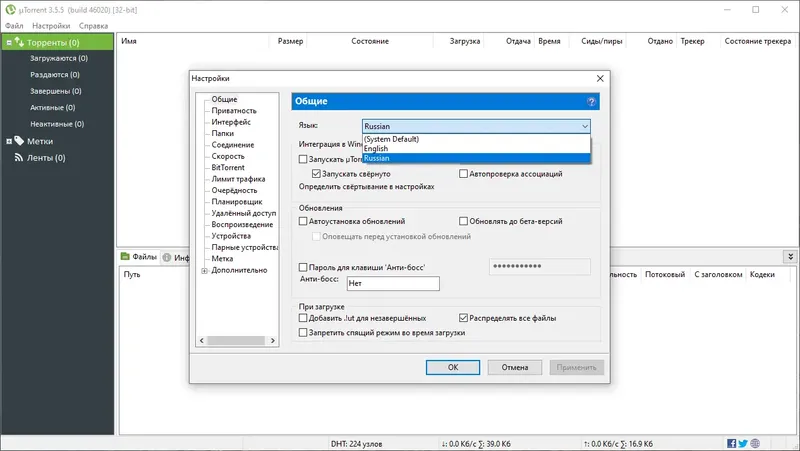Select 'Воспроизведение' settings category
Viewport: 800px width, 451px height.
coord(242,224)
